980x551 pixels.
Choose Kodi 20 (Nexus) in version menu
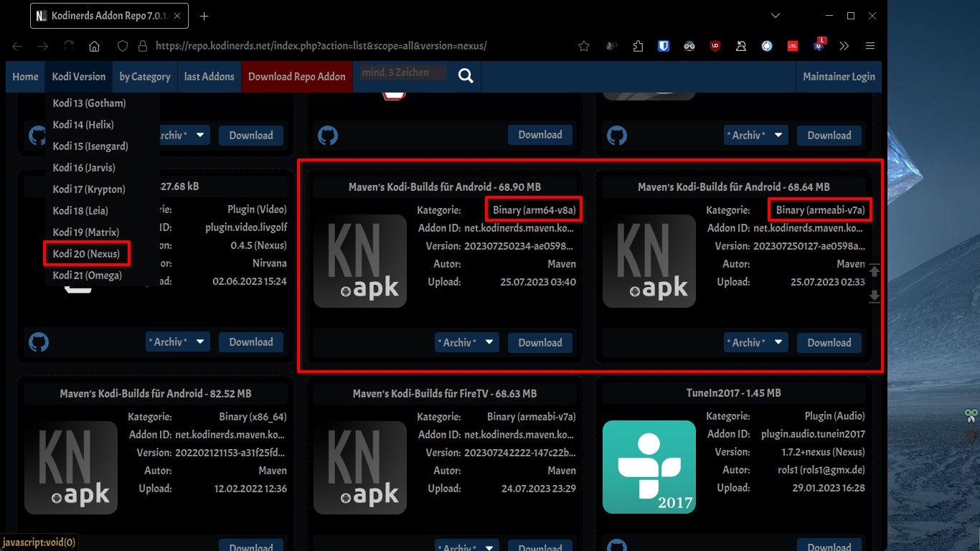pyautogui.click(x=86, y=254)
